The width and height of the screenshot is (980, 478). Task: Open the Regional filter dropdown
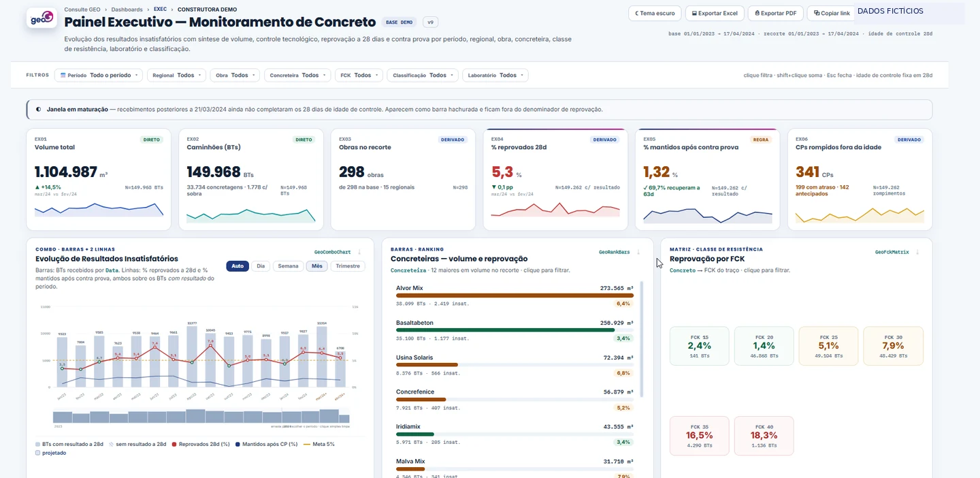[176, 76]
